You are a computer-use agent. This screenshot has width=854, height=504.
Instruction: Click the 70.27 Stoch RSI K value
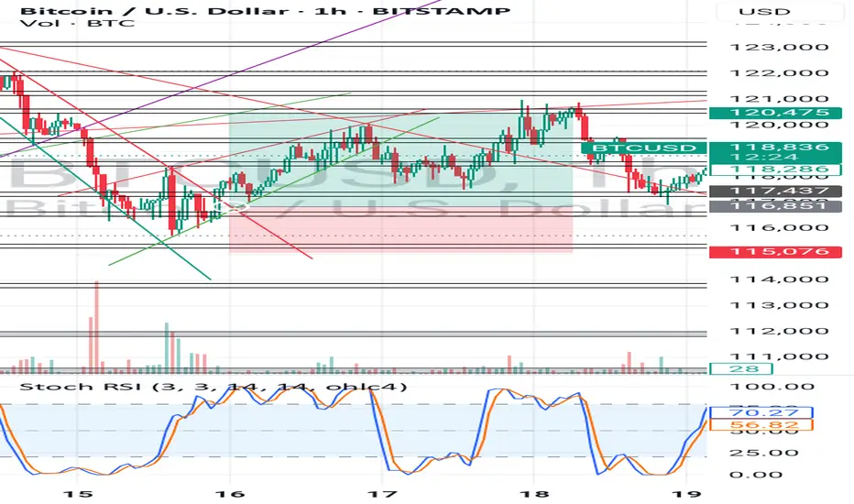pos(761,412)
